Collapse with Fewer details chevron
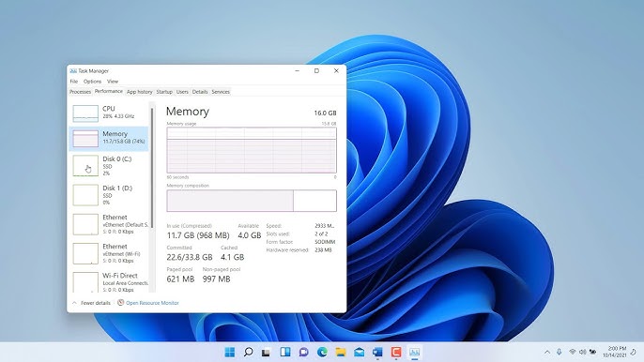This screenshot has height=362, width=644. pyautogui.click(x=74, y=303)
